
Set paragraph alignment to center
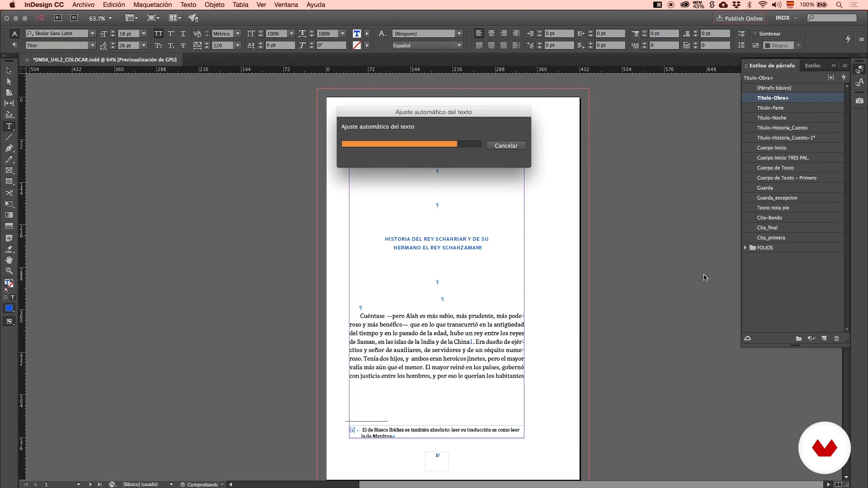click(x=491, y=33)
